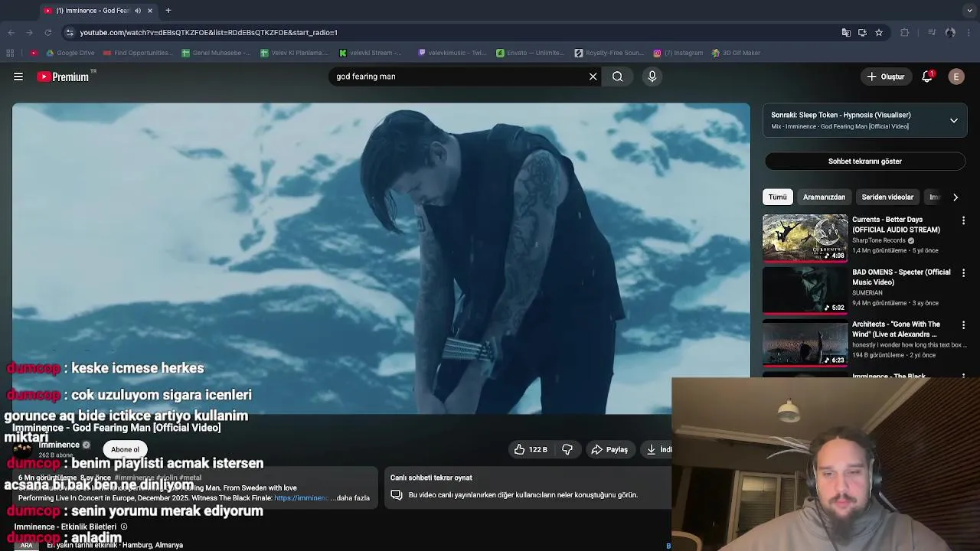Open the Chrome profile icon
Image resolution: width=980 pixels, height=551 pixels.
tap(950, 33)
